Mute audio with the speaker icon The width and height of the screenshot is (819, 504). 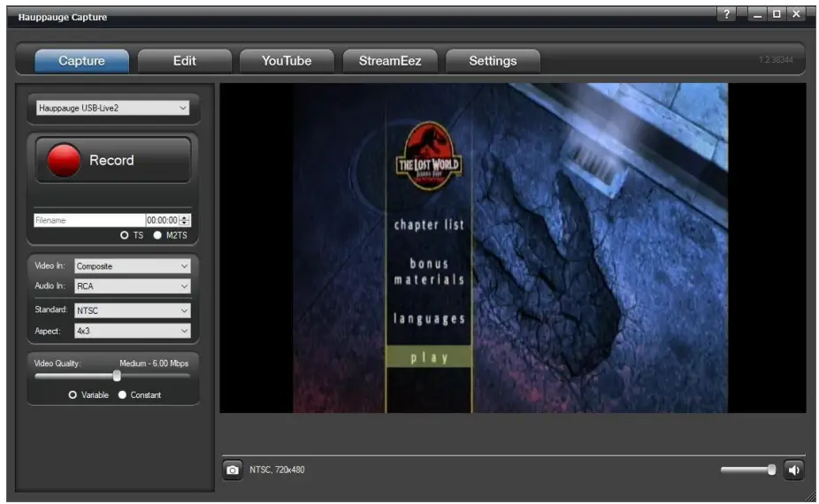point(793,470)
